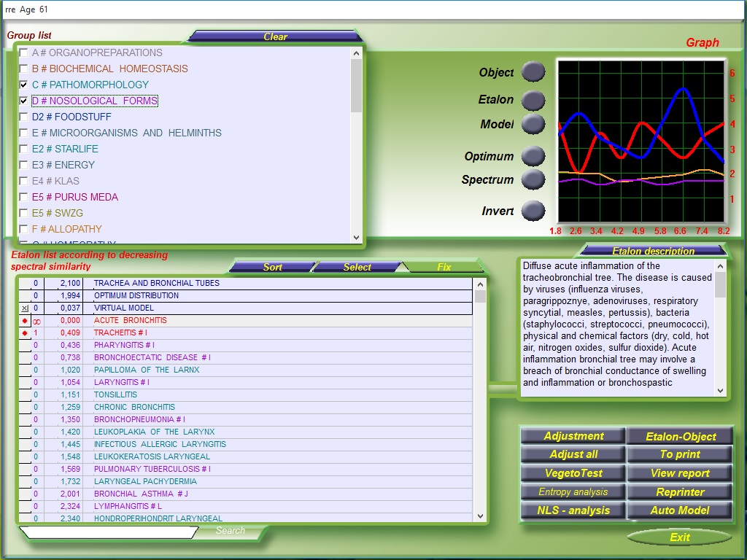
Task: Click the round Object graph button
Action: click(533, 71)
